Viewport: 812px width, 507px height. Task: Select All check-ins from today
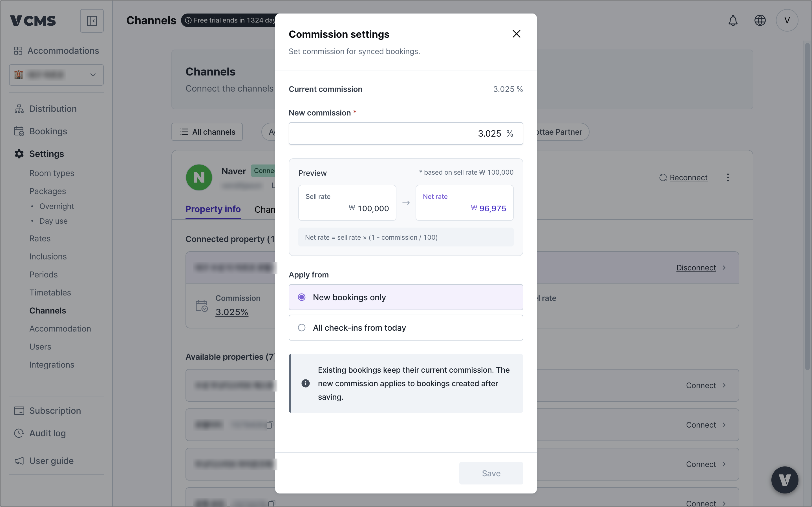click(406, 328)
